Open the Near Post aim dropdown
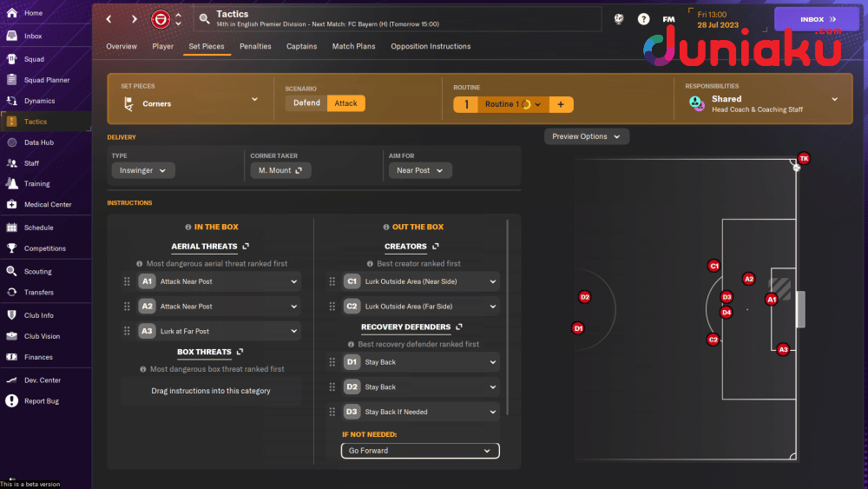Screen dimensions: 868x489 pyautogui.click(x=420, y=170)
